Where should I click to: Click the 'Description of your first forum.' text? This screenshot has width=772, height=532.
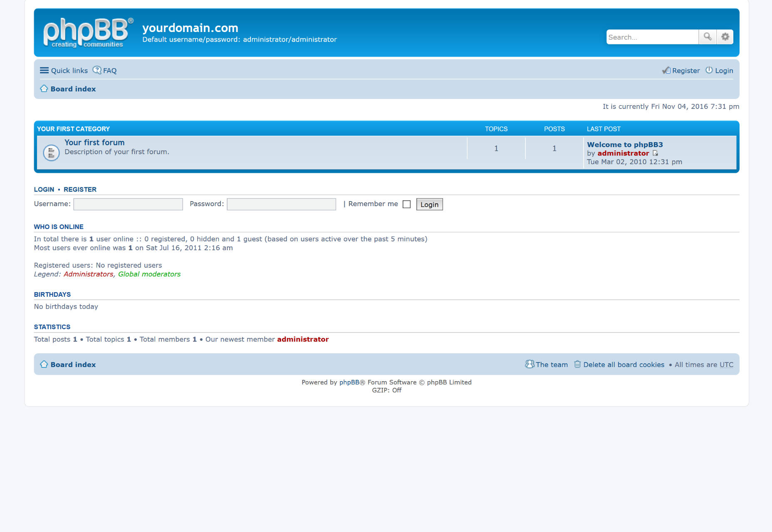click(117, 152)
